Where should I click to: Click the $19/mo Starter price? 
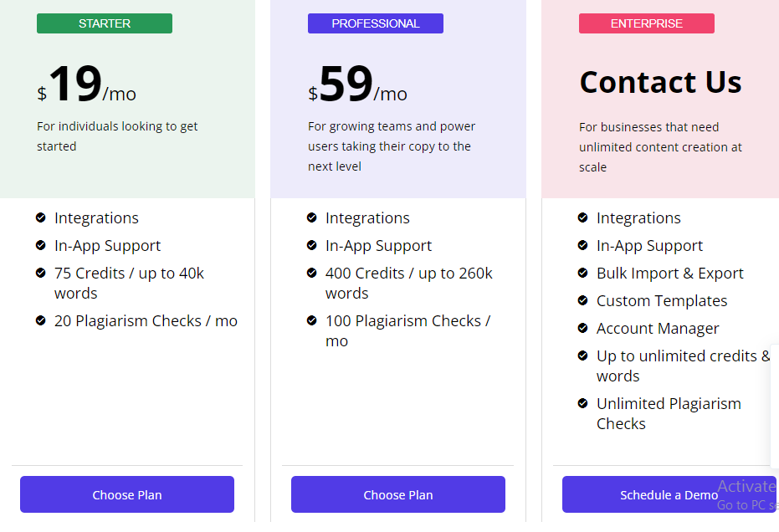[87, 85]
